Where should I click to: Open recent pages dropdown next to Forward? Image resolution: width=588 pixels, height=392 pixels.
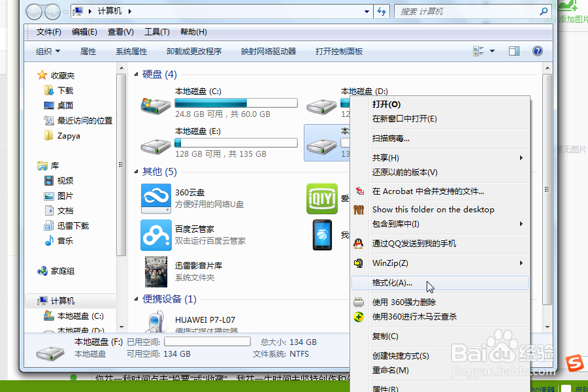point(65,12)
